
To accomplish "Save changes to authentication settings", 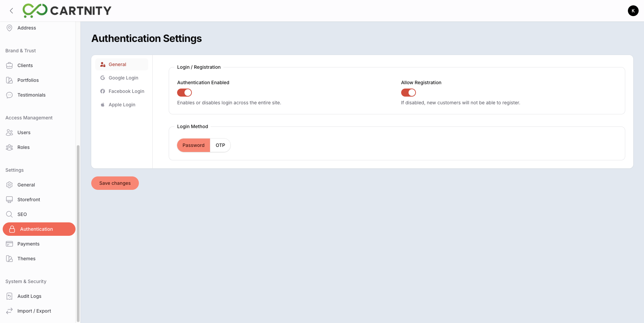I will coord(115,183).
